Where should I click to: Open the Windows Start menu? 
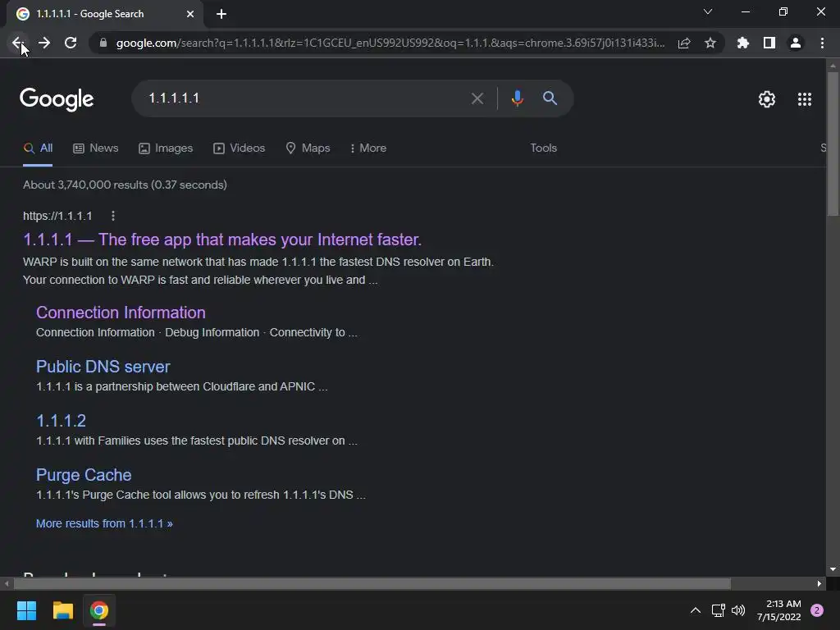tap(26, 610)
